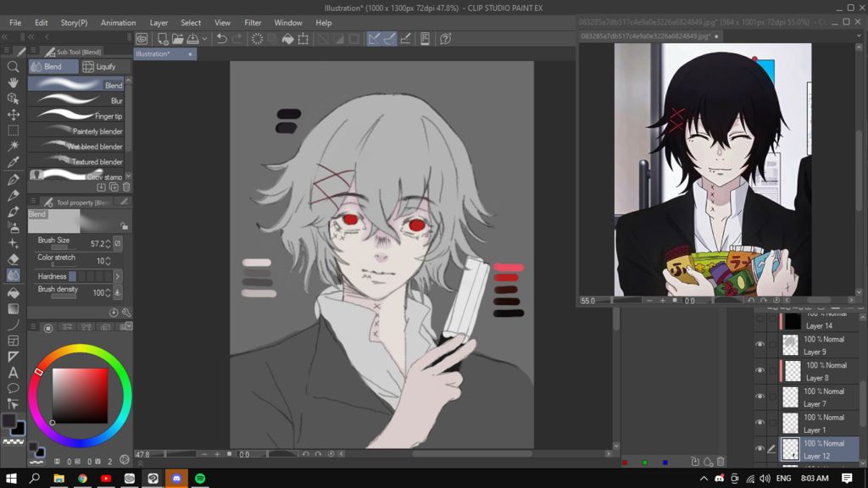The image size is (868, 488).
Task: Open the File menu
Action: click(x=15, y=23)
